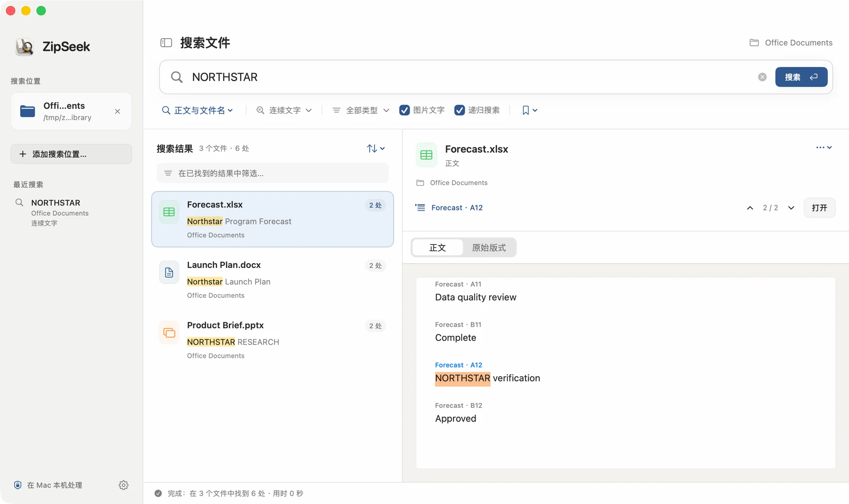Click the NORTHSTAR search input field
This screenshot has height=504, width=849.
[472, 77]
